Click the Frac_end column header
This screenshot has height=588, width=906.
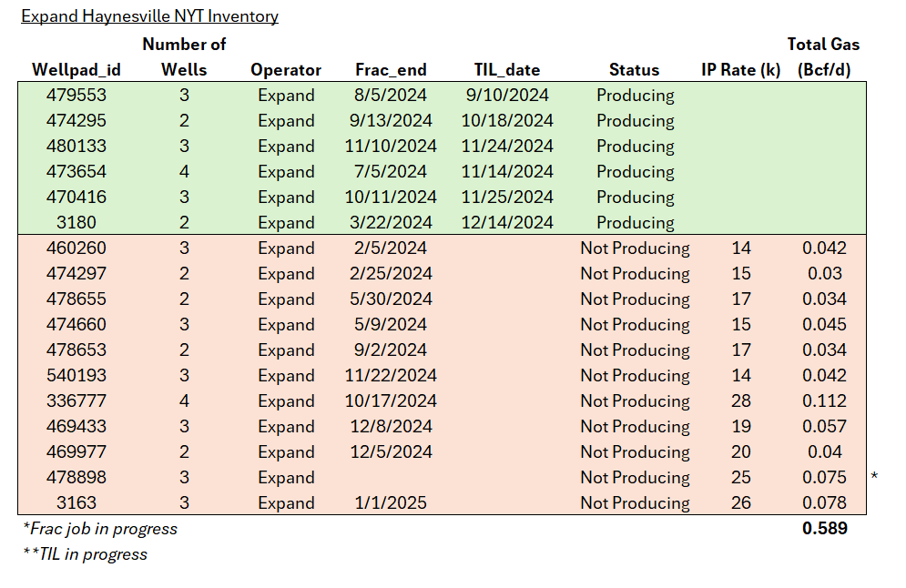[x=391, y=70]
